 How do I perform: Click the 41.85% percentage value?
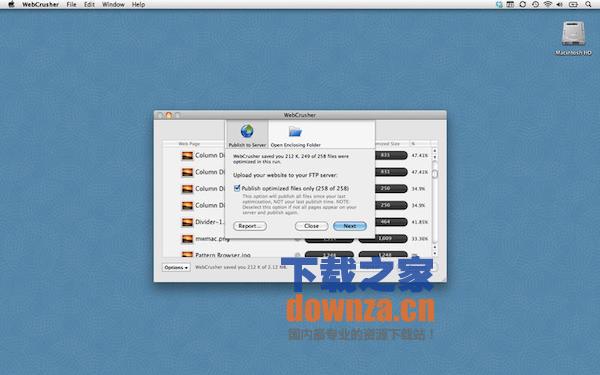pos(420,222)
